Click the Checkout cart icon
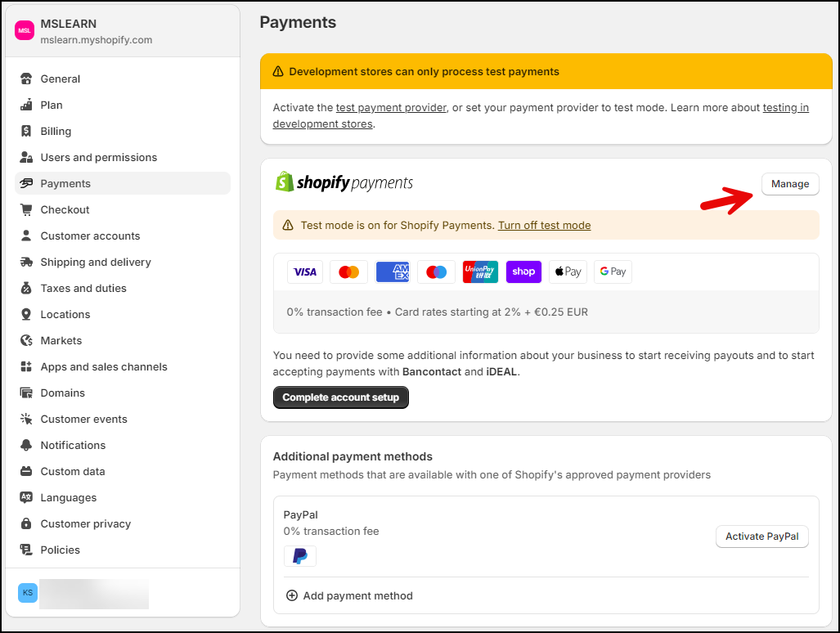 [25, 210]
